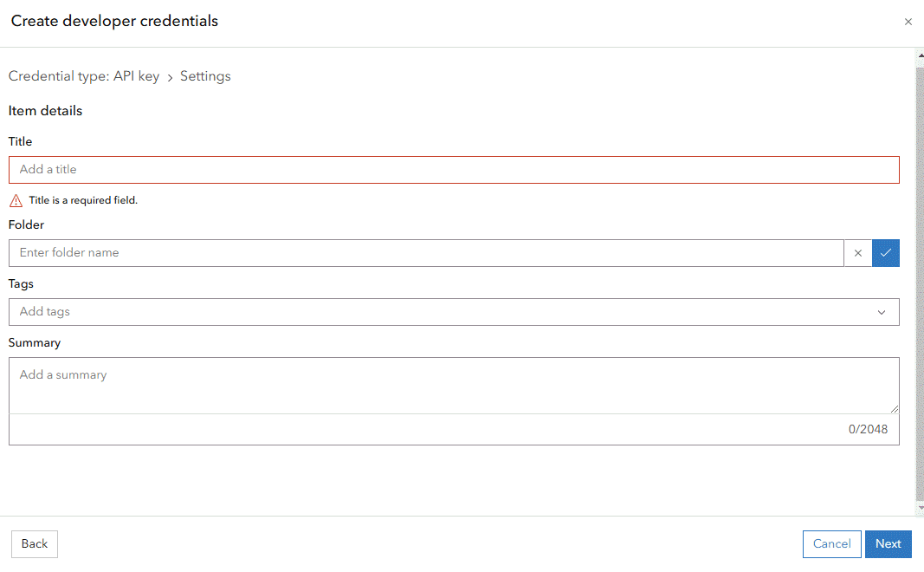Go to Credential type: API key breadcrumb
The width and height of the screenshot is (924, 572).
84,76
